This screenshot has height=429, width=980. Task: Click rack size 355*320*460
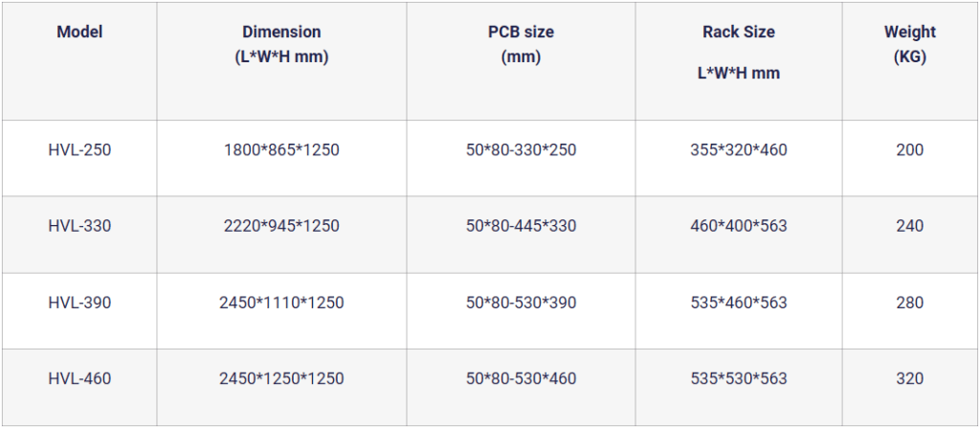coord(738,149)
